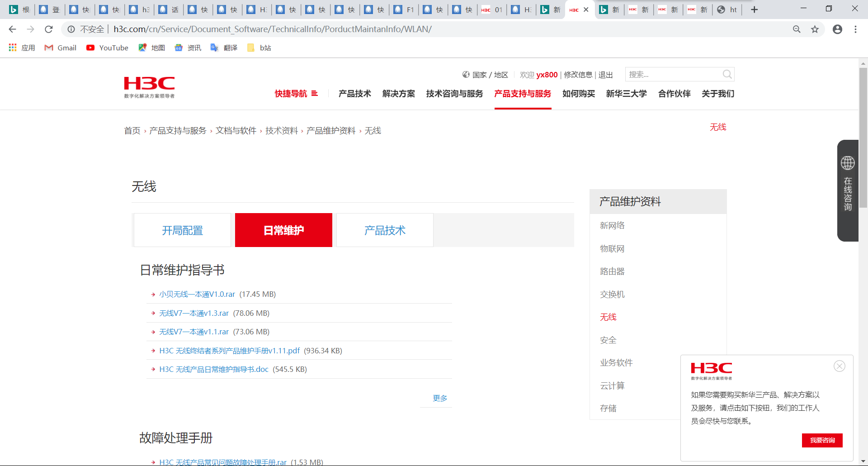868x466 pixels.
Task: Reload the current page
Action: (x=49, y=29)
